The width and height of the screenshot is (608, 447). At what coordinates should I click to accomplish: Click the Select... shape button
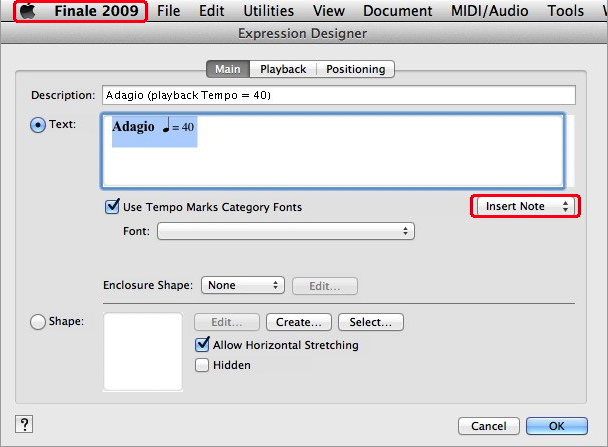click(x=370, y=322)
